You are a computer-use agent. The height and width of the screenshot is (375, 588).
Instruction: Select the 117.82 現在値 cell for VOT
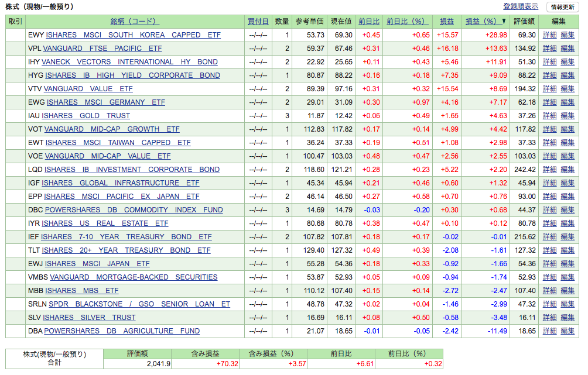342,129
